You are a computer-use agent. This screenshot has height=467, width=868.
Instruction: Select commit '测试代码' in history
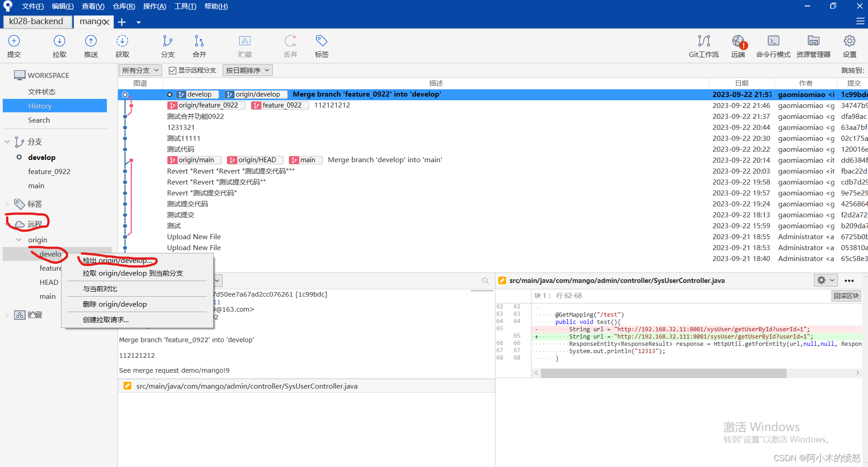click(180, 149)
